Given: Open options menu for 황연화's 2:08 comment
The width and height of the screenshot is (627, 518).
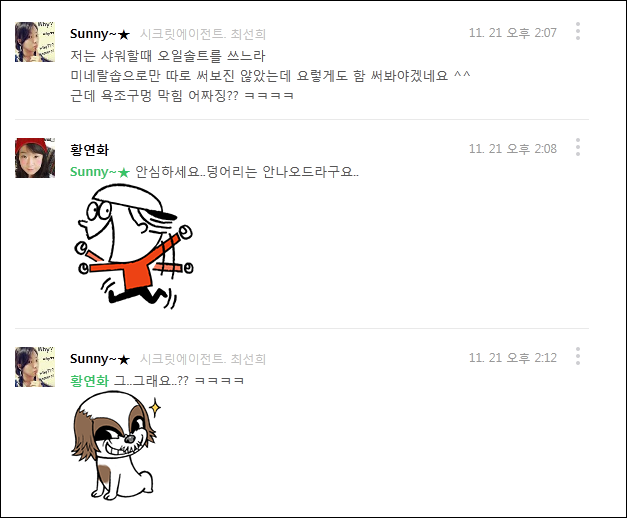Looking at the screenshot, I should click(x=578, y=147).
